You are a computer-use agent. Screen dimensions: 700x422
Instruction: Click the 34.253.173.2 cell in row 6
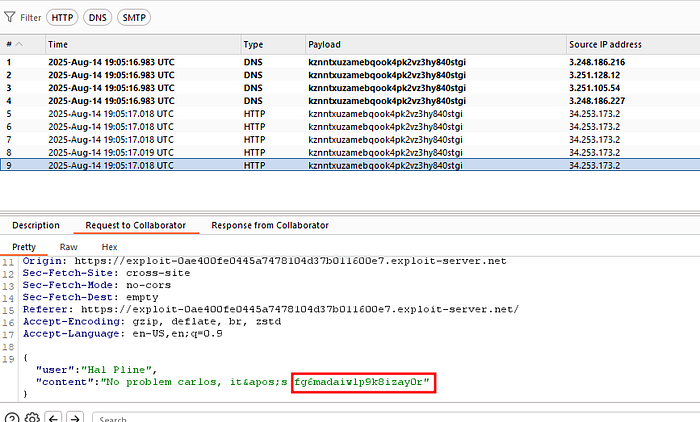click(595, 127)
